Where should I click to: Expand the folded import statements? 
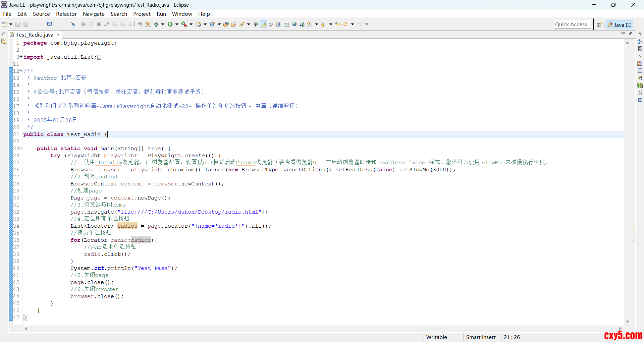point(21,57)
